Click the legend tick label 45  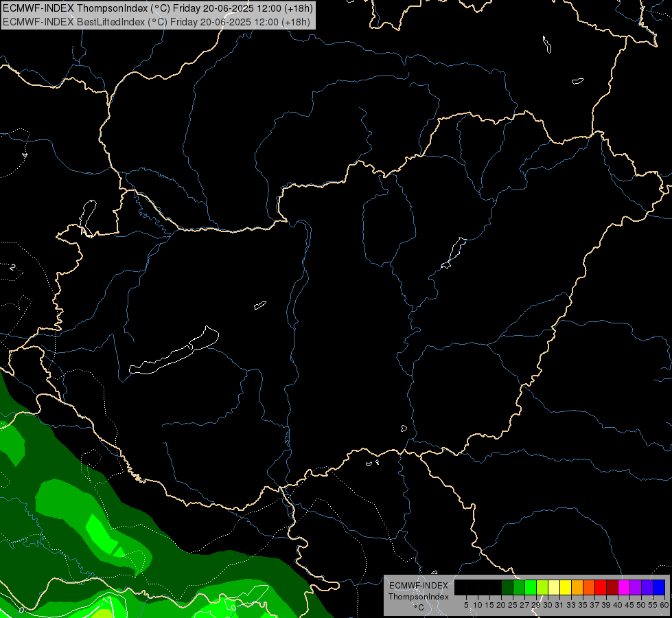coord(629,605)
